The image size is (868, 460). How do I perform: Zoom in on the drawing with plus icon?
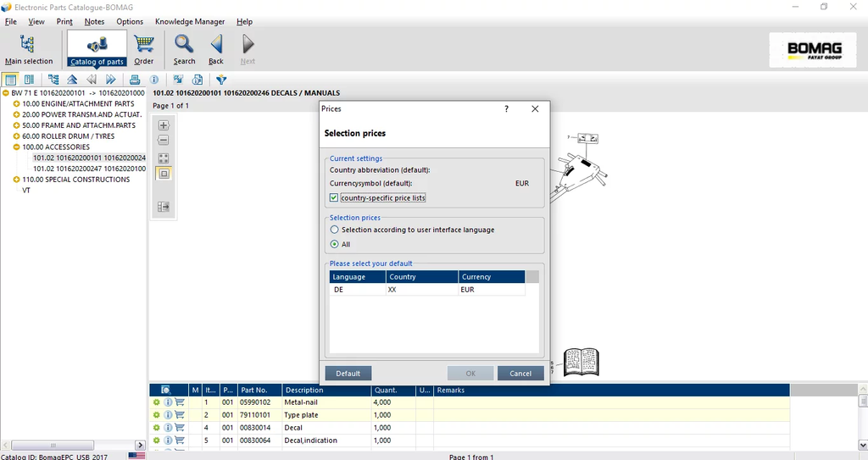click(x=164, y=125)
